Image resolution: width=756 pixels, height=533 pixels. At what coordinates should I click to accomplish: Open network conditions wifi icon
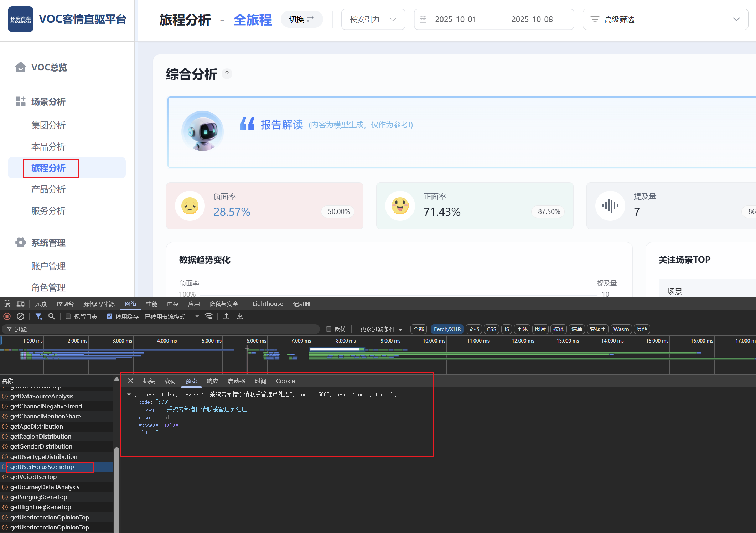pos(209,316)
